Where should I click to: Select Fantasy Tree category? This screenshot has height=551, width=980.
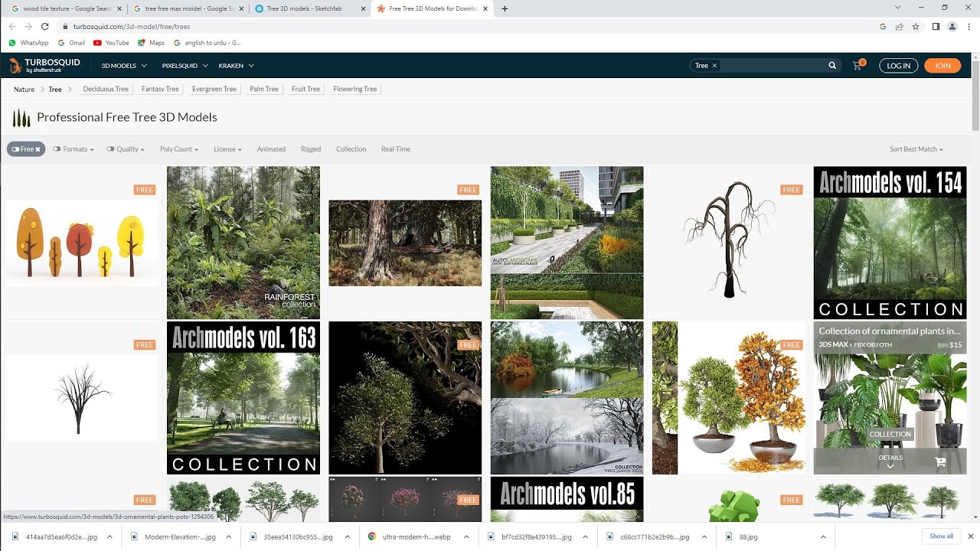(160, 89)
